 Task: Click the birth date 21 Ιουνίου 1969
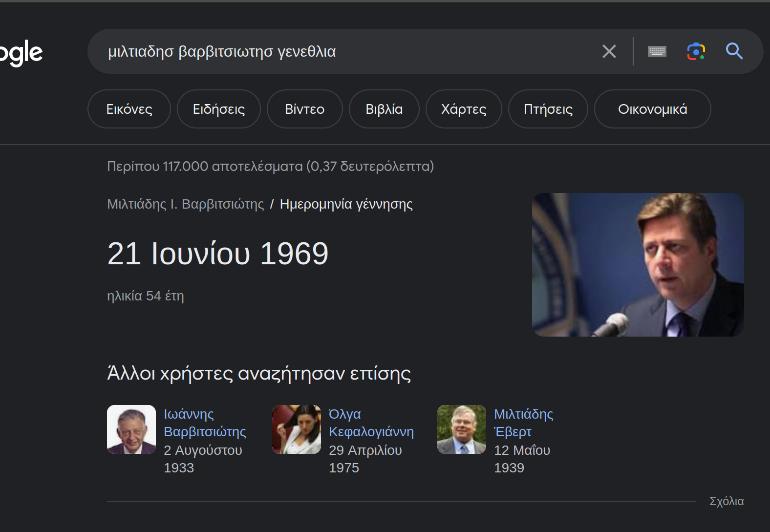pyautogui.click(x=218, y=254)
